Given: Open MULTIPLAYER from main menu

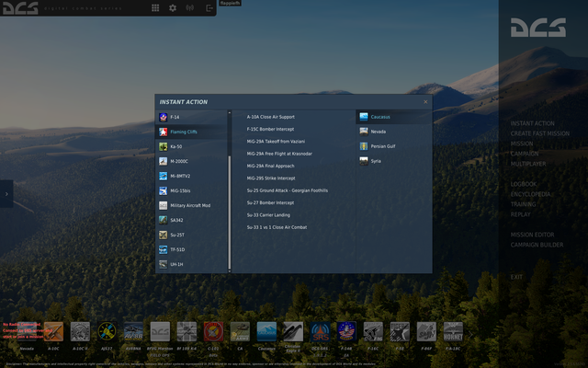Looking at the screenshot, I should pyautogui.click(x=528, y=164).
